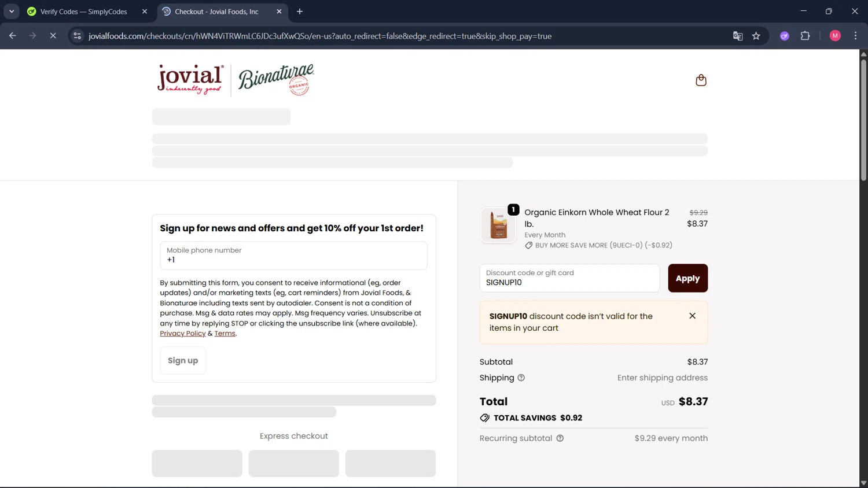Click the struck-through $9.29 price

tap(698, 213)
